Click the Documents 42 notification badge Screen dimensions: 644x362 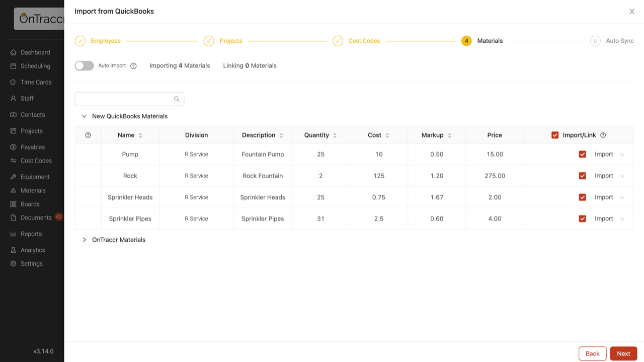tap(59, 216)
